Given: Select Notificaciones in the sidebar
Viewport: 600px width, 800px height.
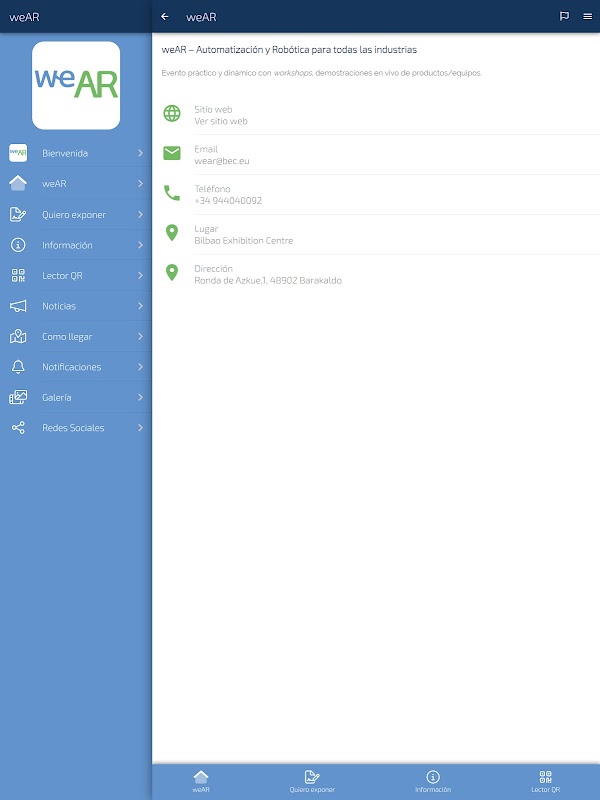Looking at the screenshot, I should [x=76, y=366].
